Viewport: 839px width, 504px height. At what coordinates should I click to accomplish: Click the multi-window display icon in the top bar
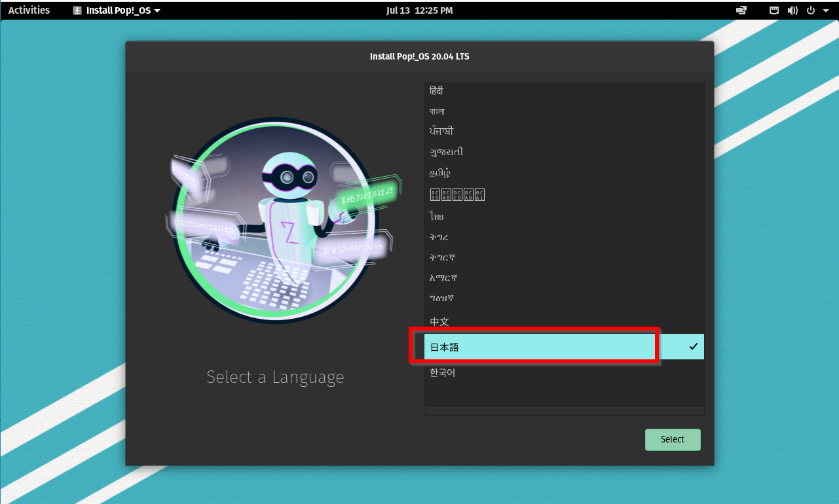(741, 10)
